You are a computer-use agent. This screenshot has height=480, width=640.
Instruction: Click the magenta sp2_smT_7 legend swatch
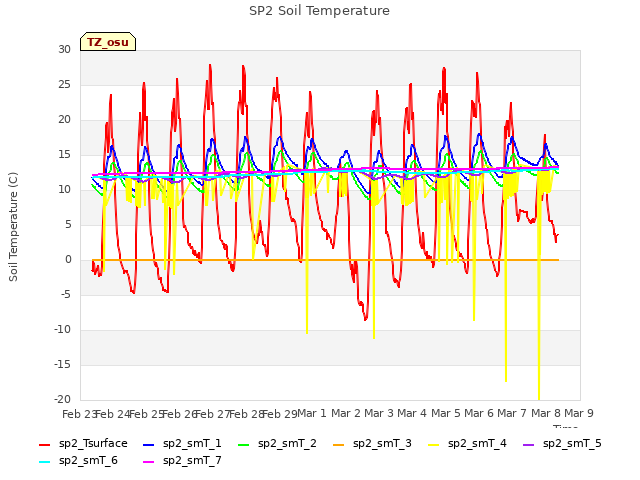[x=149, y=462]
